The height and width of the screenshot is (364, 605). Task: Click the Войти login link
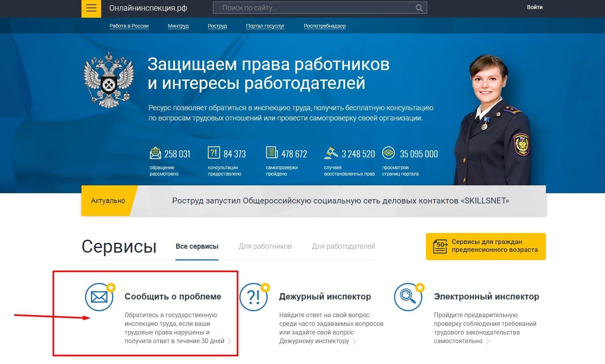coord(535,7)
